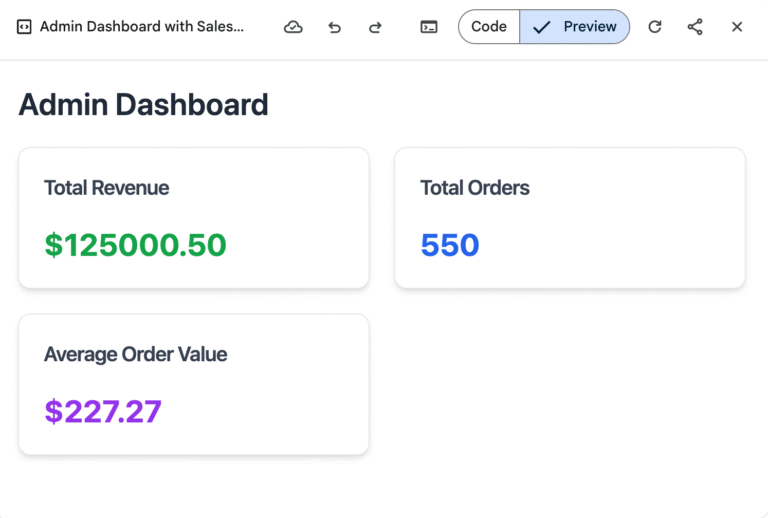Open the share options icon
The height and width of the screenshot is (518, 768).
point(695,27)
